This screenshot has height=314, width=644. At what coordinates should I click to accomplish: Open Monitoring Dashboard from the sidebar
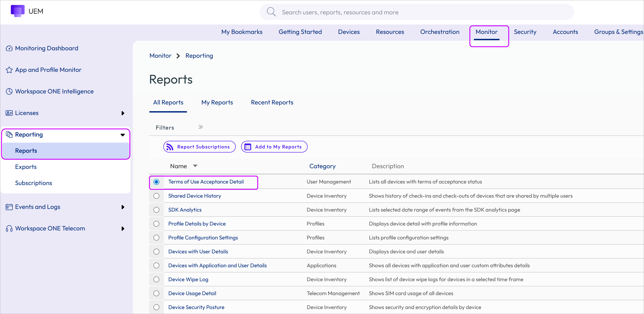point(47,48)
